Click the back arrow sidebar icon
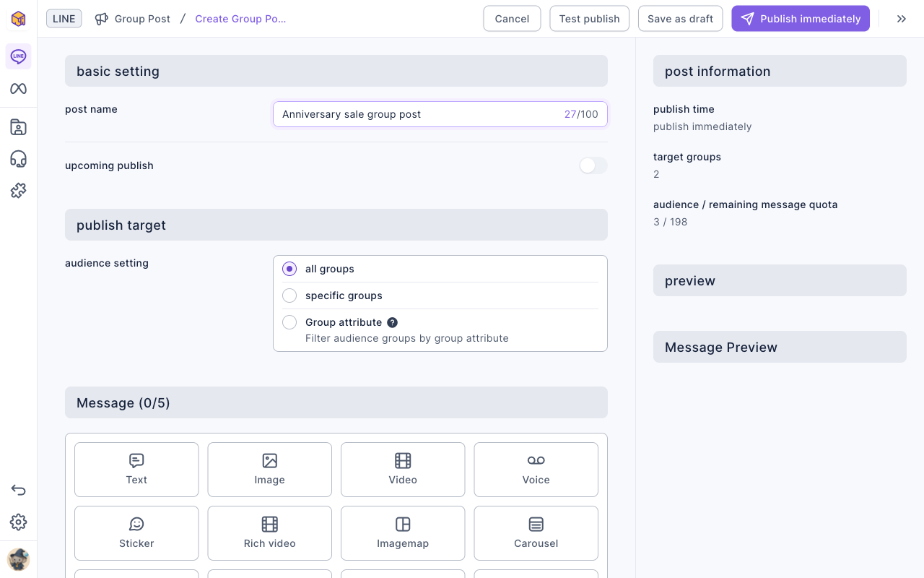Image resolution: width=924 pixels, height=578 pixels. [19, 491]
